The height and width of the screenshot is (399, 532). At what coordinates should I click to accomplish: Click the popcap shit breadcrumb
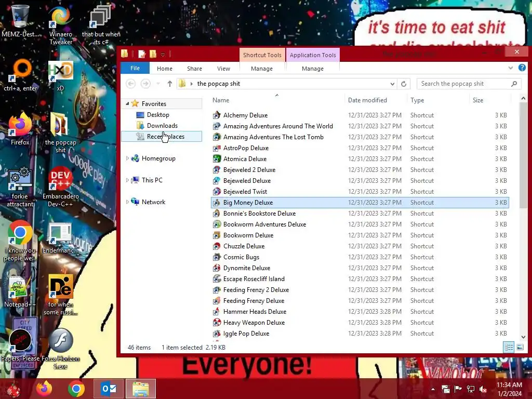coord(219,84)
